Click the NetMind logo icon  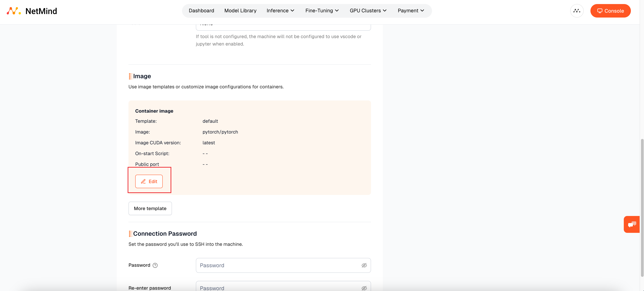click(x=13, y=11)
